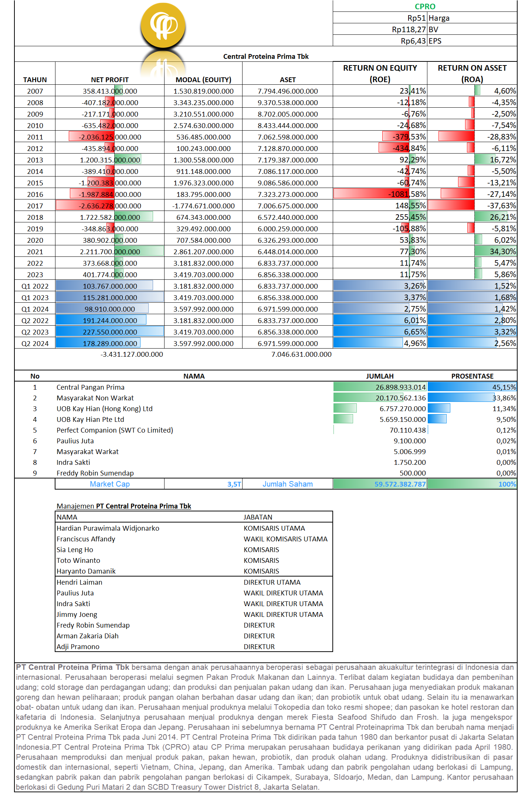Select shareholder "Freddy Robin Sumendap"

(x=95, y=473)
